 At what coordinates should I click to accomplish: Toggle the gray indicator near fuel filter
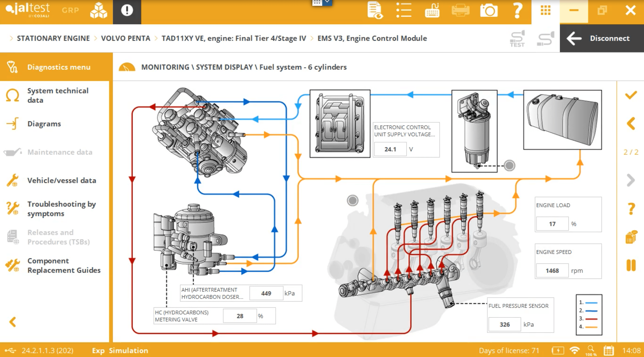click(509, 165)
